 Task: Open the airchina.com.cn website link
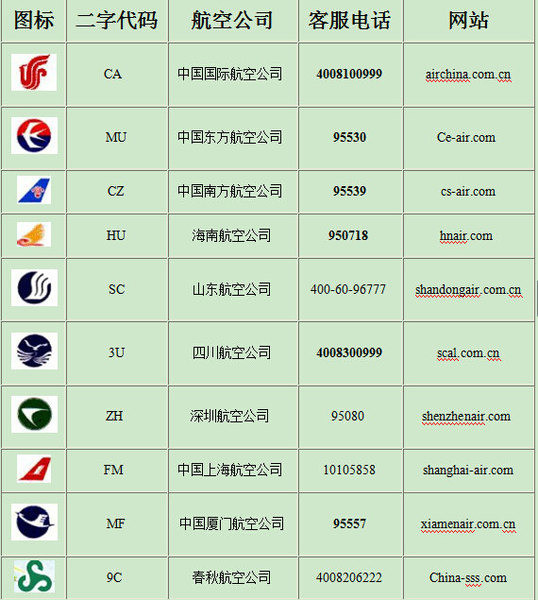coord(468,74)
